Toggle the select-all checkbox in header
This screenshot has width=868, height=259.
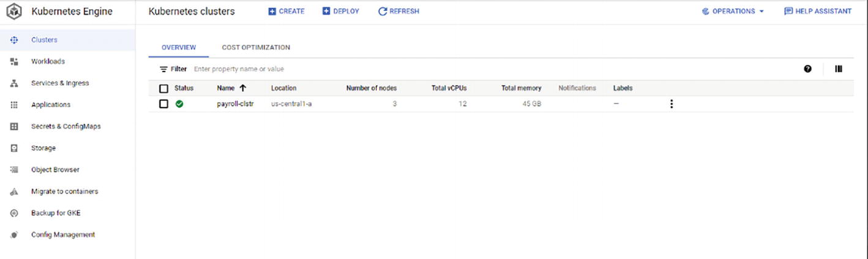[x=163, y=88]
